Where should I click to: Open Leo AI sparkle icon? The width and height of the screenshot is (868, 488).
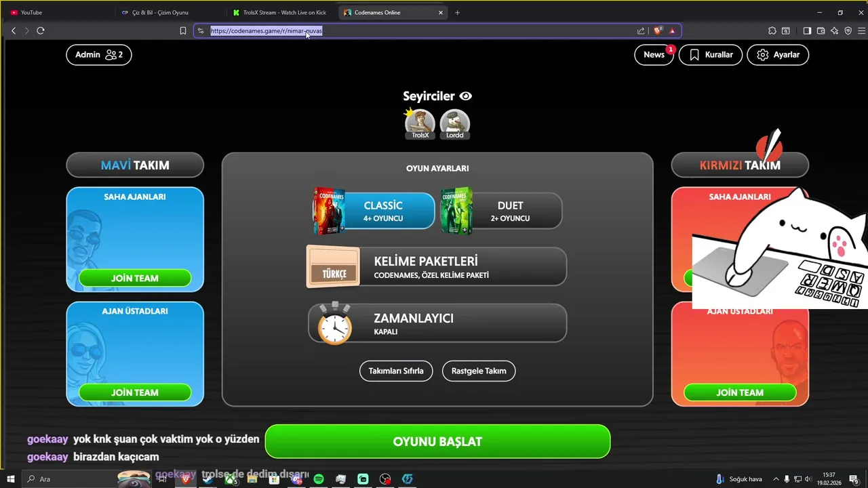[834, 30]
